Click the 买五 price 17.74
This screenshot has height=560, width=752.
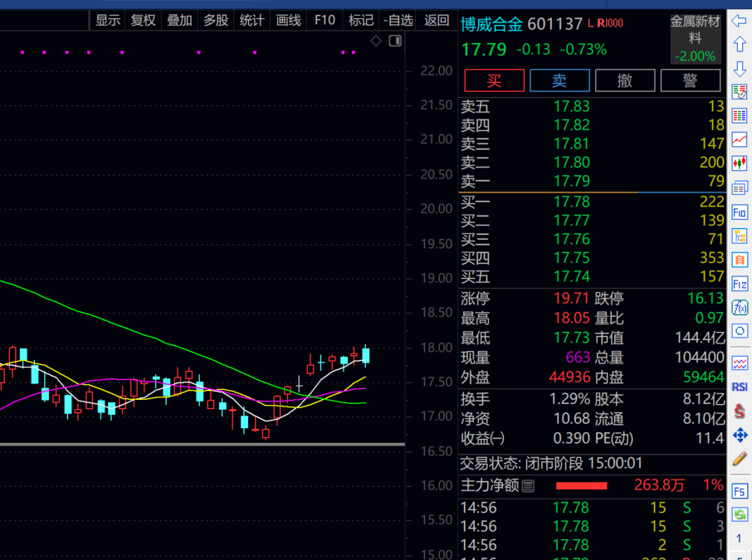(x=572, y=276)
